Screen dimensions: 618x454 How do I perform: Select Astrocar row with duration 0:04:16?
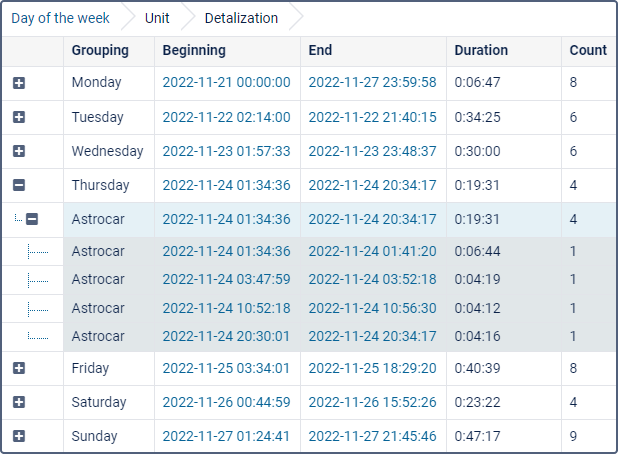98,336
